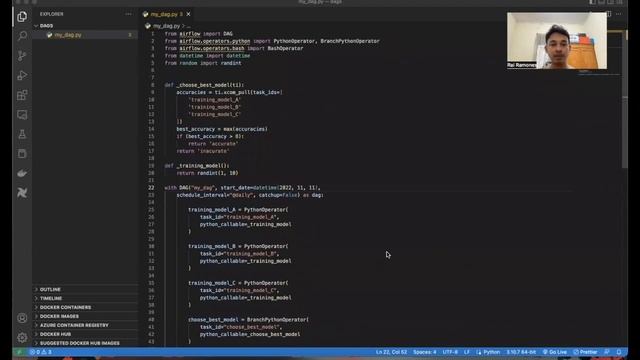Select the my_dag.py editor tab
The image size is (640, 360).
(x=167, y=14)
